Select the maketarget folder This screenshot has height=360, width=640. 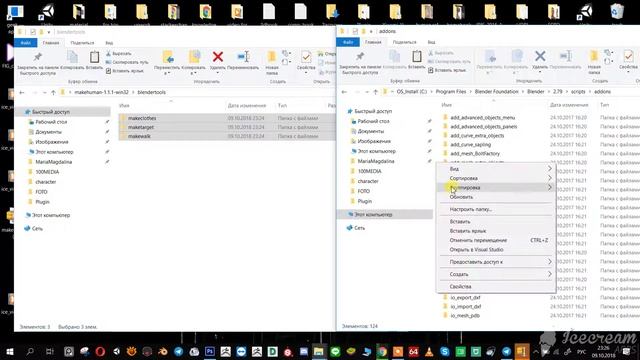pos(141,127)
